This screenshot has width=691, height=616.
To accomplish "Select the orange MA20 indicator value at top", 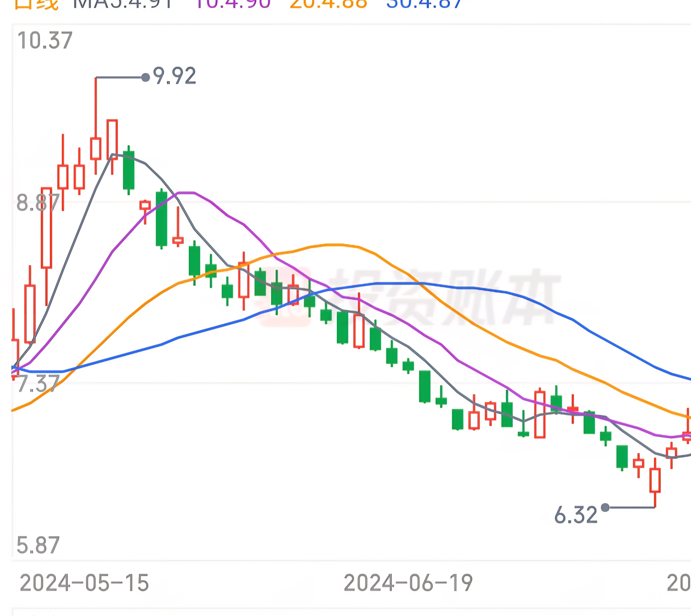I will 328,3.
